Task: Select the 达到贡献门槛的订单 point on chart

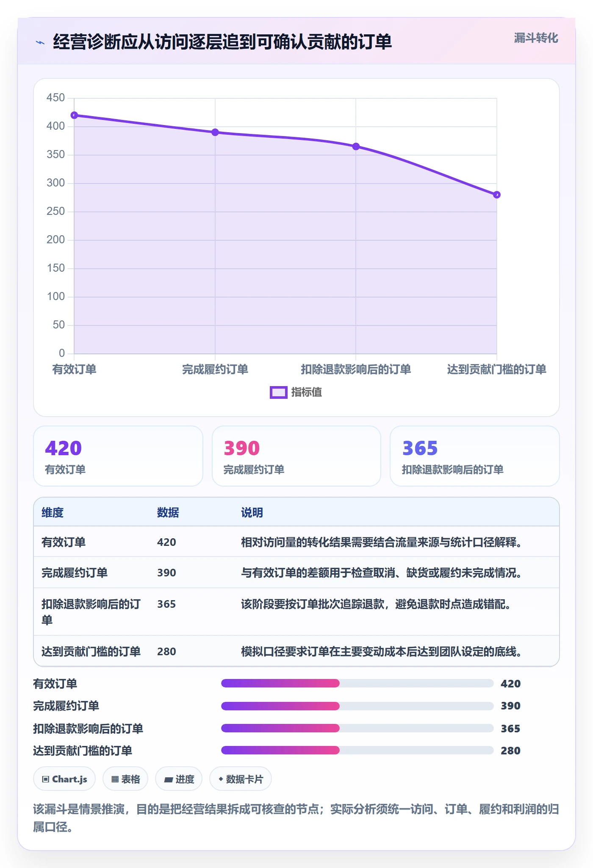Action: (497, 195)
